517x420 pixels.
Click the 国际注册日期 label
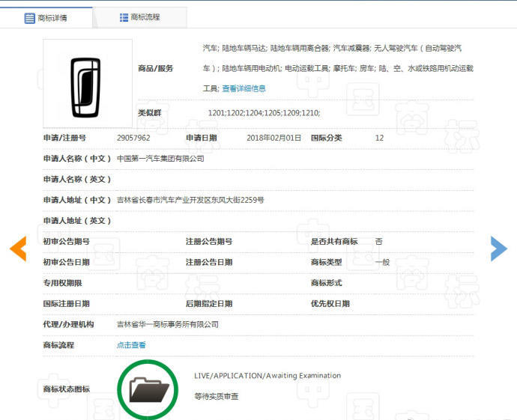coord(66,304)
